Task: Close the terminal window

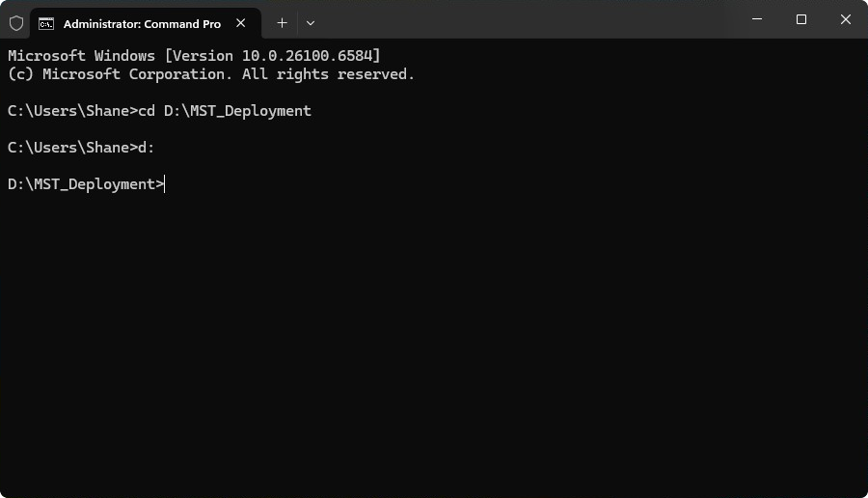Action: click(846, 19)
